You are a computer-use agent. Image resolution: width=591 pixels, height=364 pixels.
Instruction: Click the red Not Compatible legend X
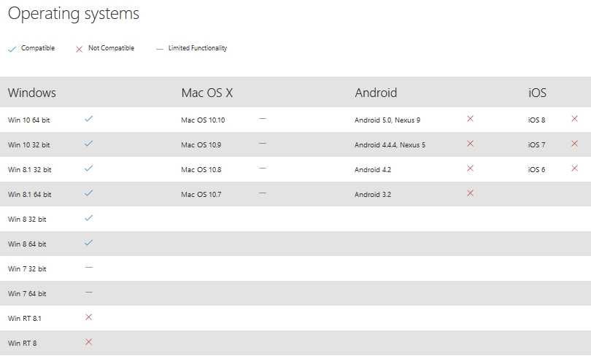(x=79, y=49)
